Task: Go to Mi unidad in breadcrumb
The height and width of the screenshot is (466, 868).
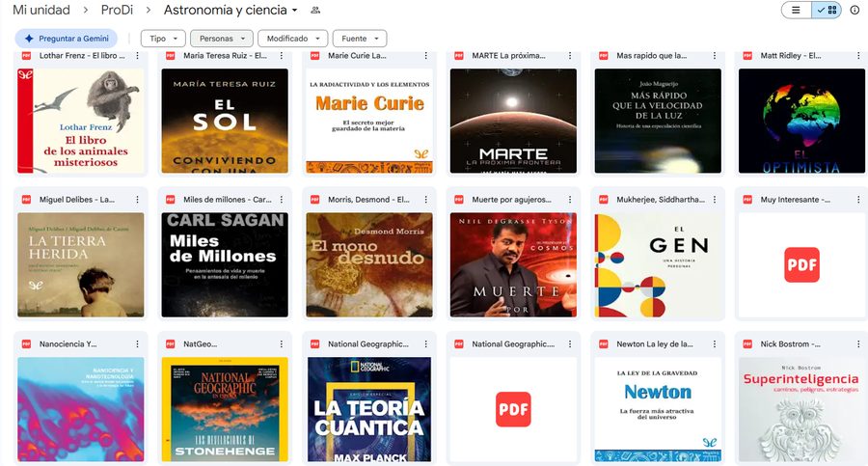Action: coord(41,10)
